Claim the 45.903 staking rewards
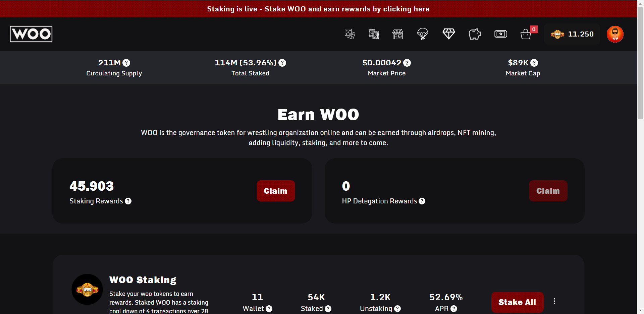The height and width of the screenshot is (314, 644). 276,191
